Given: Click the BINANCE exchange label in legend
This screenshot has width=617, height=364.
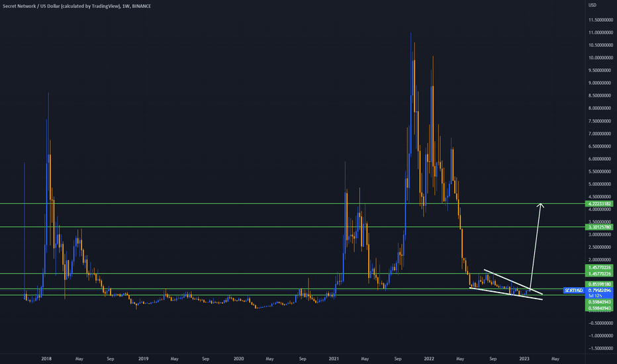Looking at the screenshot, I should click(x=142, y=6).
